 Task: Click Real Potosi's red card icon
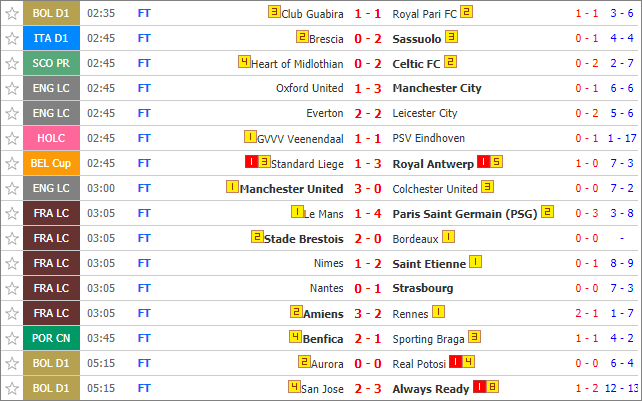coord(455,362)
